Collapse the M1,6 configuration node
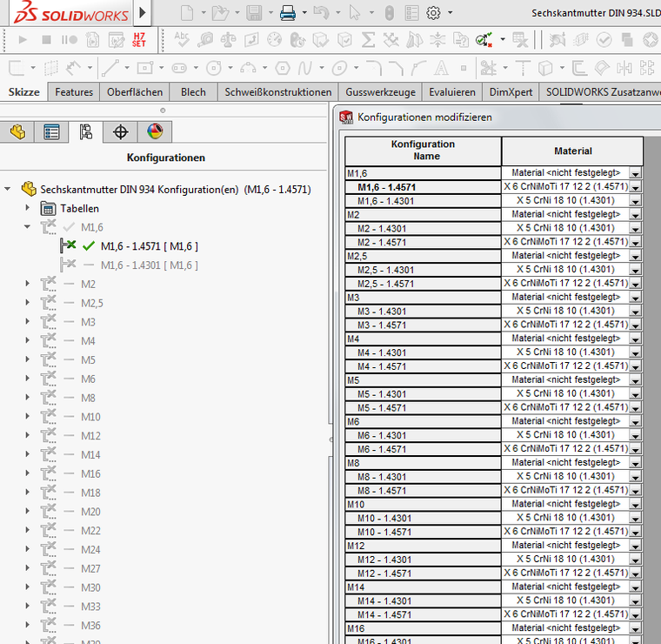The image size is (661, 644). tap(28, 227)
